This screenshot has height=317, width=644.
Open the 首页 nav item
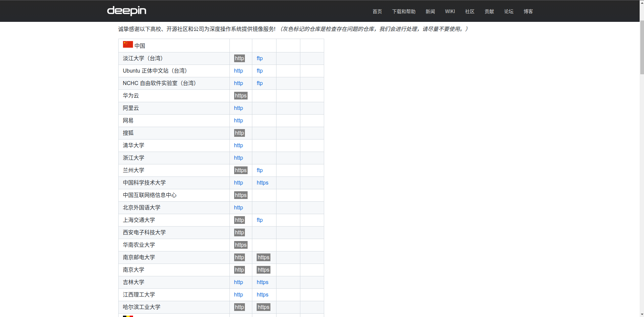(x=377, y=11)
